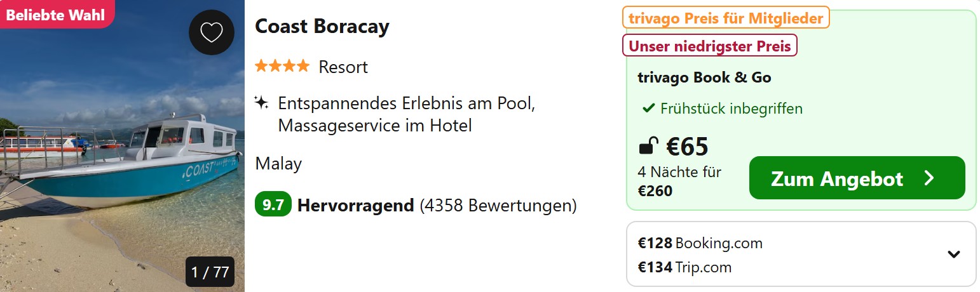Click Unser niedrigster Preis tag
This screenshot has height=292, width=980.
coord(710,46)
